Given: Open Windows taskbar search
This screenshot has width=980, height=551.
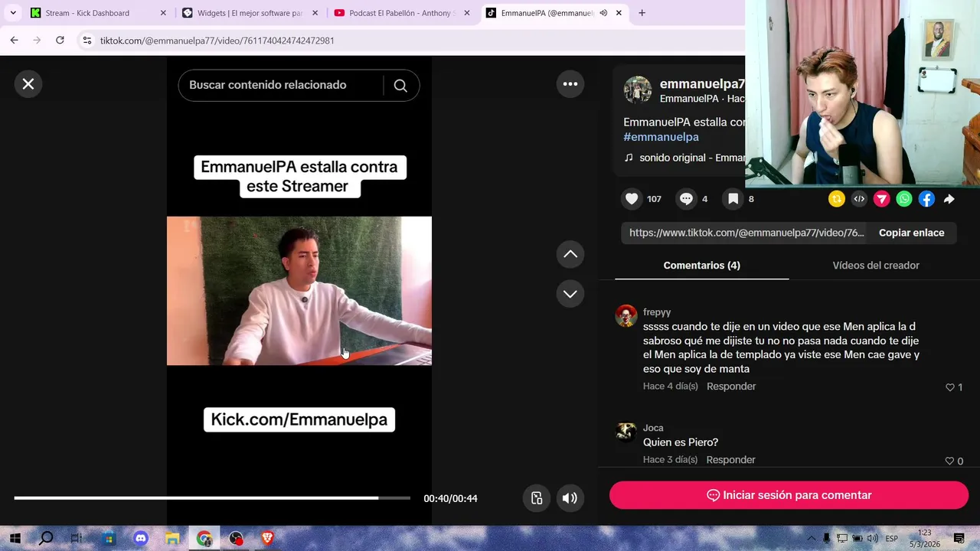Looking at the screenshot, I should point(46,539).
